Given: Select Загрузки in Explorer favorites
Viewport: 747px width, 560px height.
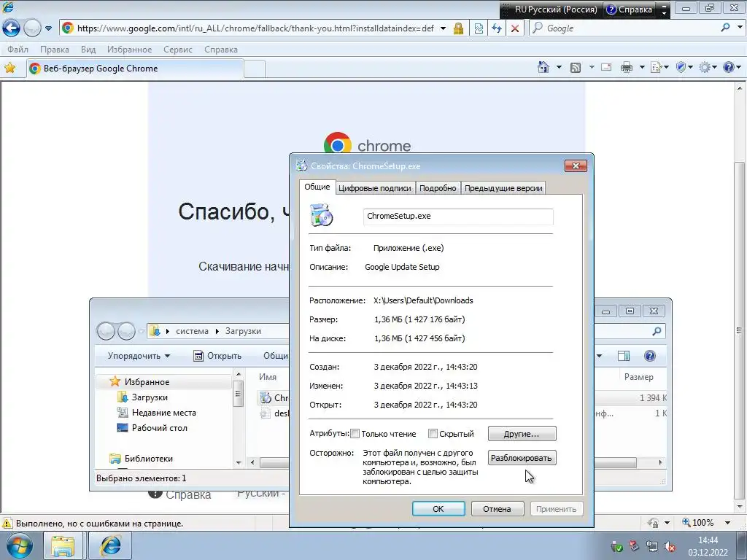Looking at the screenshot, I should (150, 397).
